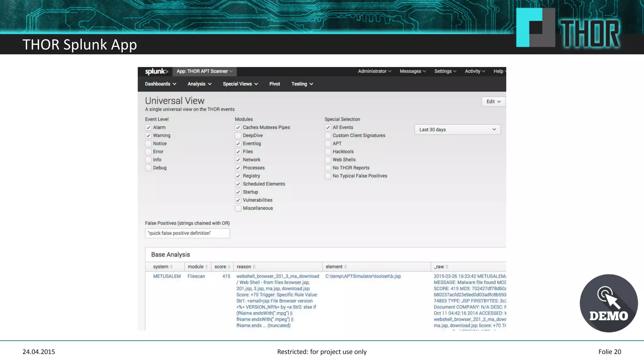The height and width of the screenshot is (362, 644).
Task: Sort by the system column arrows
Action: coord(171,267)
